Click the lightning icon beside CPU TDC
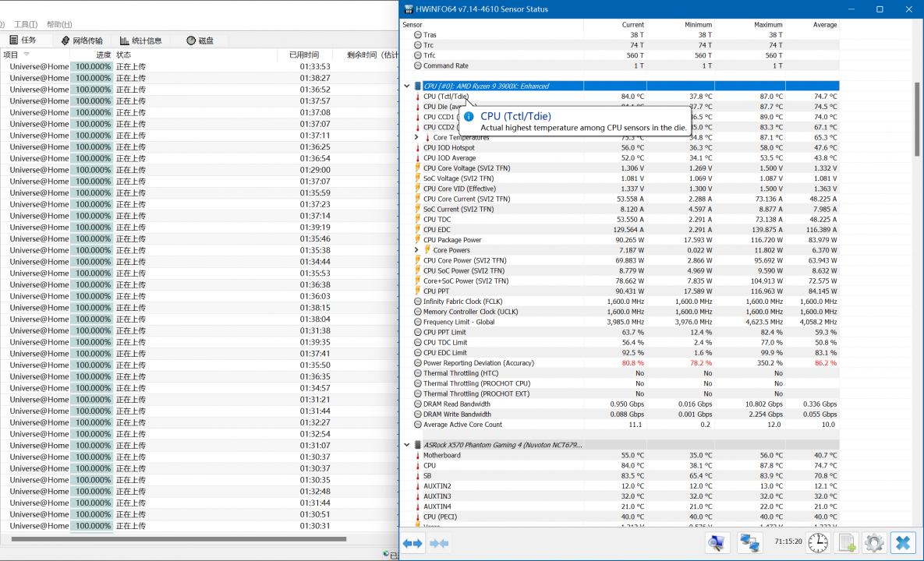Viewport: 924px width, 561px height. tap(418, 219)
